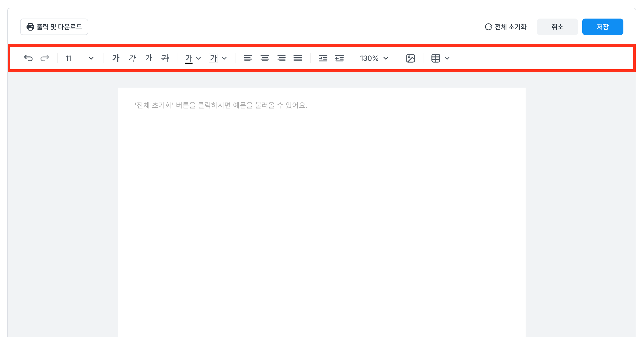Align text to the right
The width and height of the screenshot is (644, 337).
281,58
